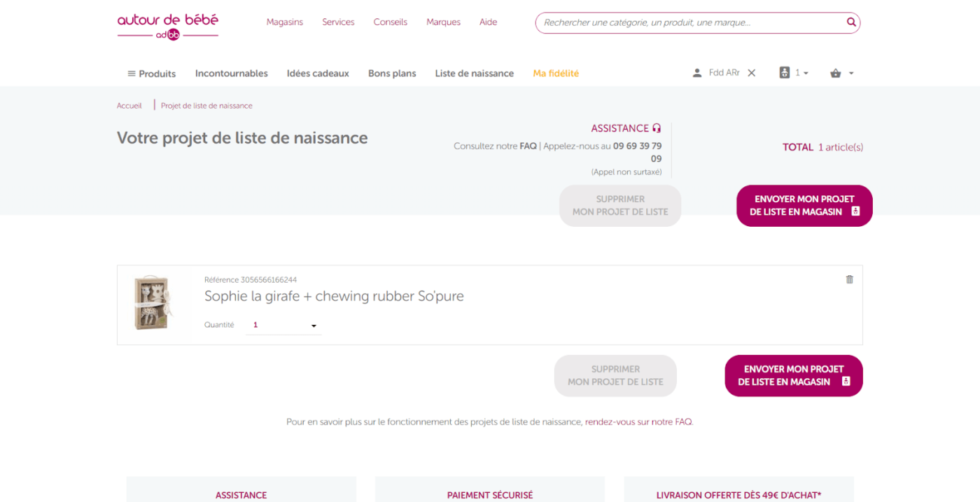The image size is (980, 502).
Task: Click lower Supprimer mon projet de liste button
Action: point(615,375)
